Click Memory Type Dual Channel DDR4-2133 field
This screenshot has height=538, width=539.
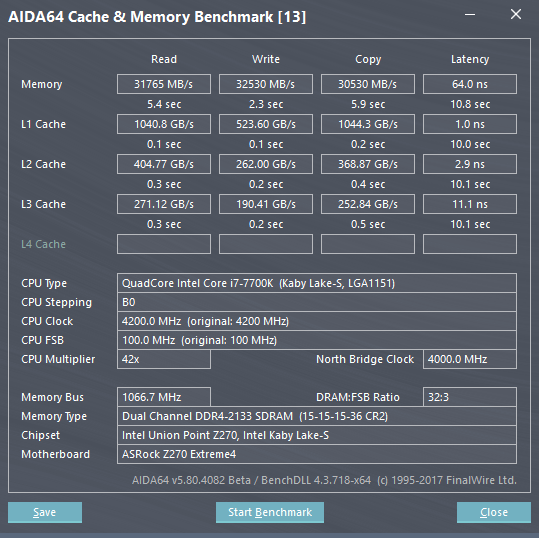coord(317,416)
